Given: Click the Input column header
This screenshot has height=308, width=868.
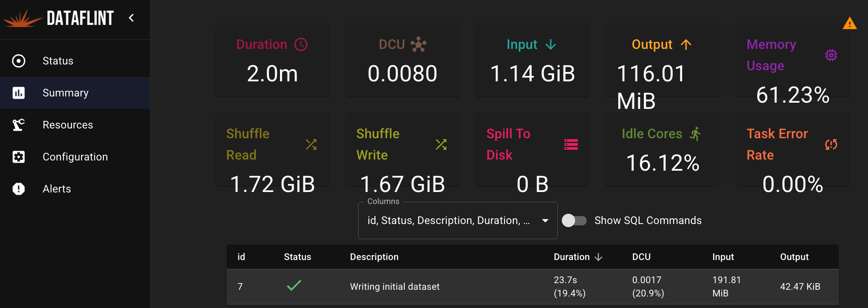Looking at the screenshot, I should tap(723, 257).
